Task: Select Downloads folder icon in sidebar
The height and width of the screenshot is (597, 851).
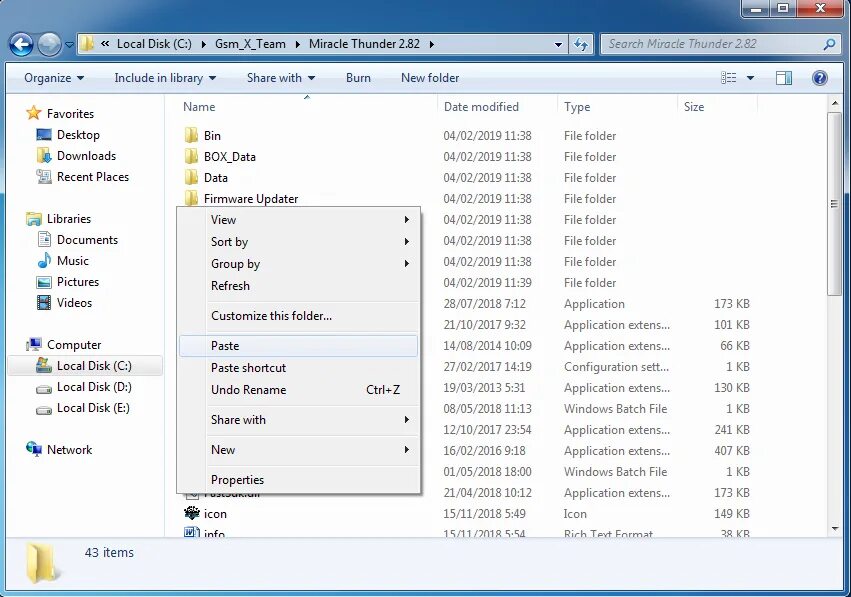Action: pyautogui.click(x=43, y=156)
